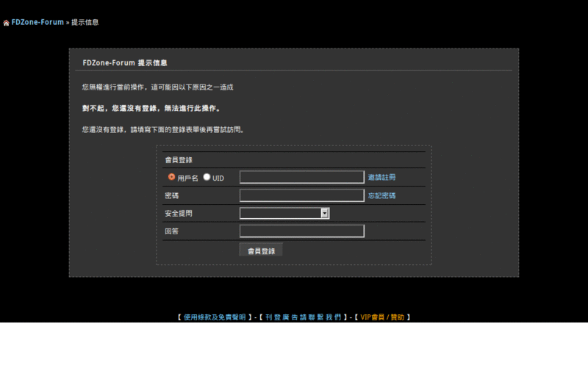Click the 回答 field label
The width and height of the screenshot is (588, 365).
point(172,231)
